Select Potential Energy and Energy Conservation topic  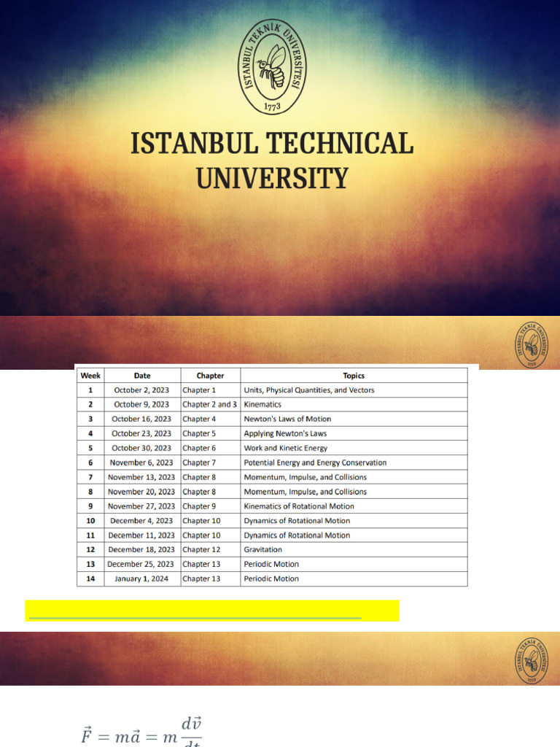pos(315,462)
